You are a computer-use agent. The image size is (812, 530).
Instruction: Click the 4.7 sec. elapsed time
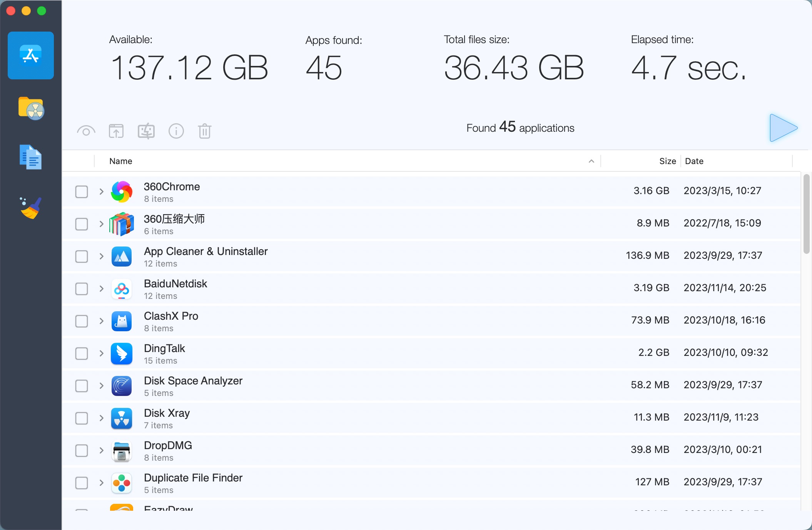pos(689,68)
